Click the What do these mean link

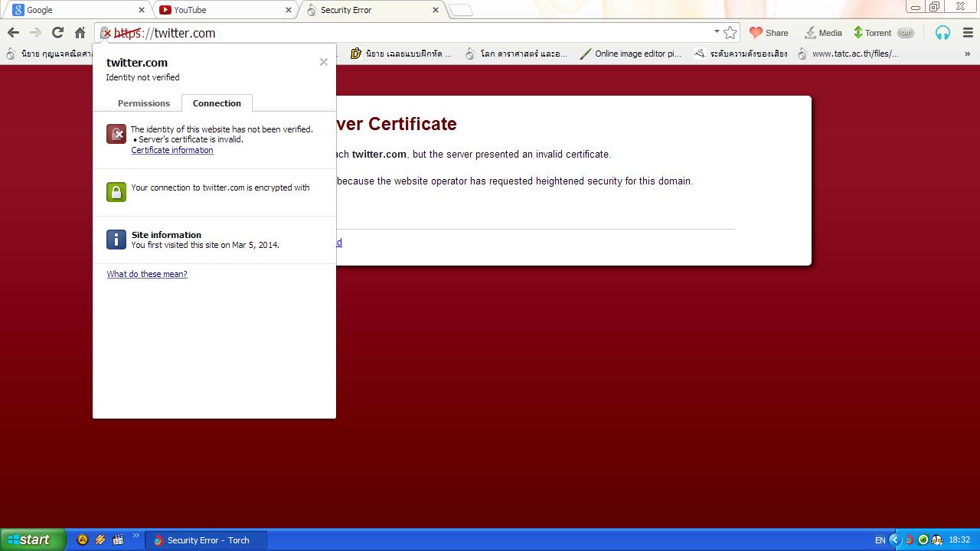click(147, 274)
